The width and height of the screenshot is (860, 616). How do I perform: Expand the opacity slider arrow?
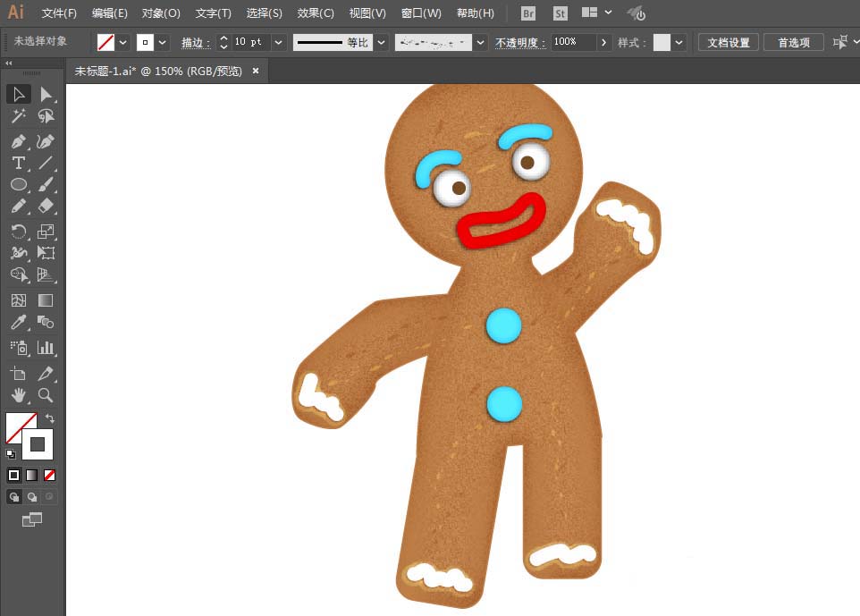pos(603,42)
